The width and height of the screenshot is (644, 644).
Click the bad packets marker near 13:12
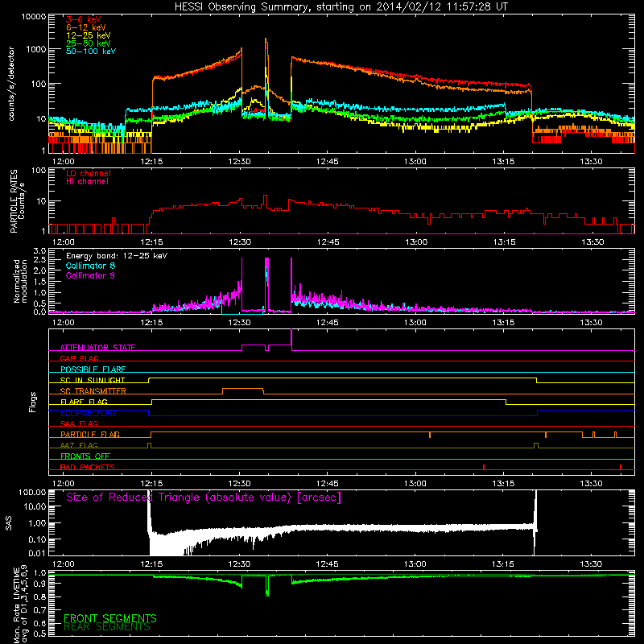(x=484, y=467)
